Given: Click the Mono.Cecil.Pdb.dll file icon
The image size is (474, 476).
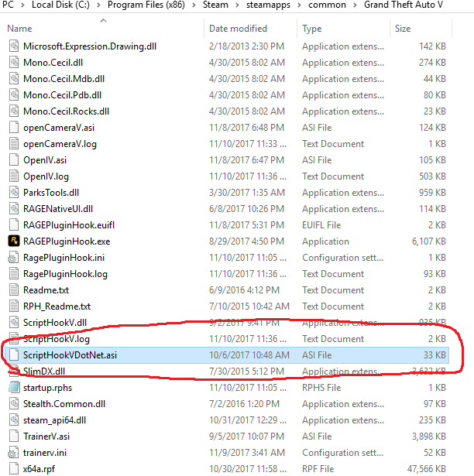Looking at the screenshot, I should click(x=14, y=95).
